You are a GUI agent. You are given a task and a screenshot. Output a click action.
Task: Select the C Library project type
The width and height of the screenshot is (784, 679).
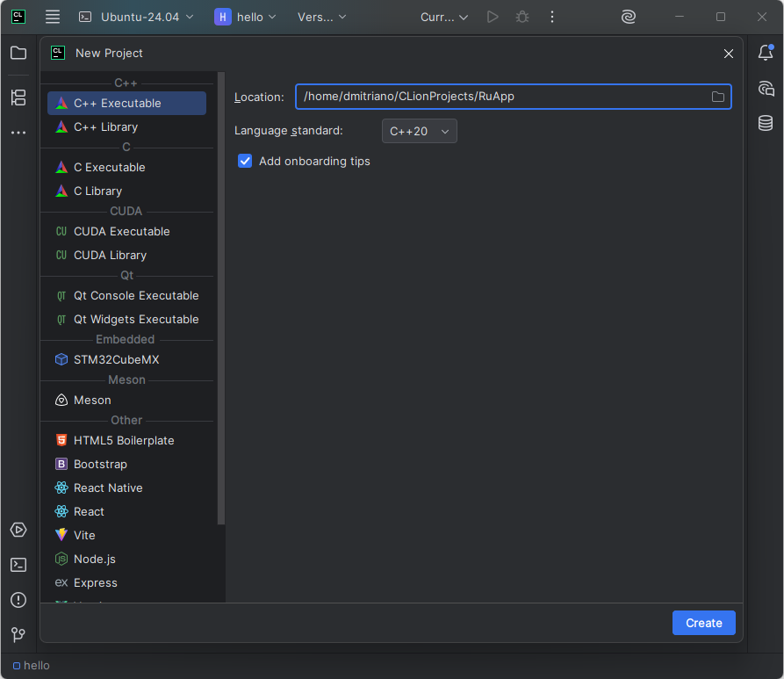pos(126,191)
